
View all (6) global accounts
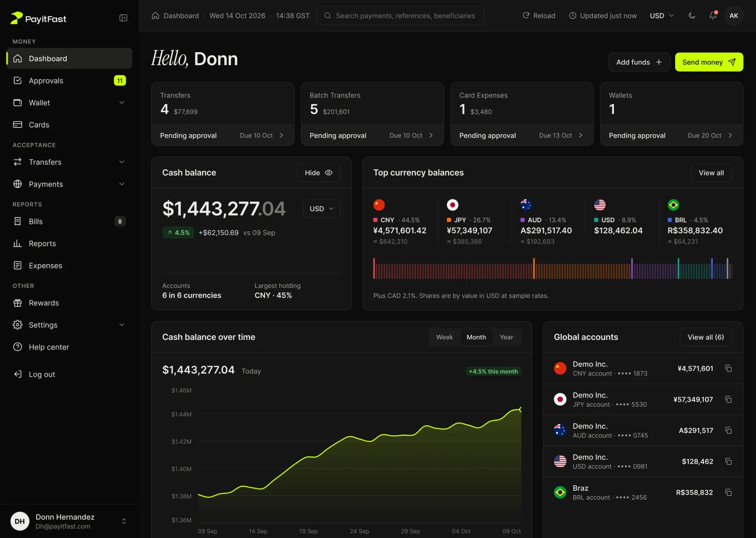pyautogui.click(x=705, y=337)
